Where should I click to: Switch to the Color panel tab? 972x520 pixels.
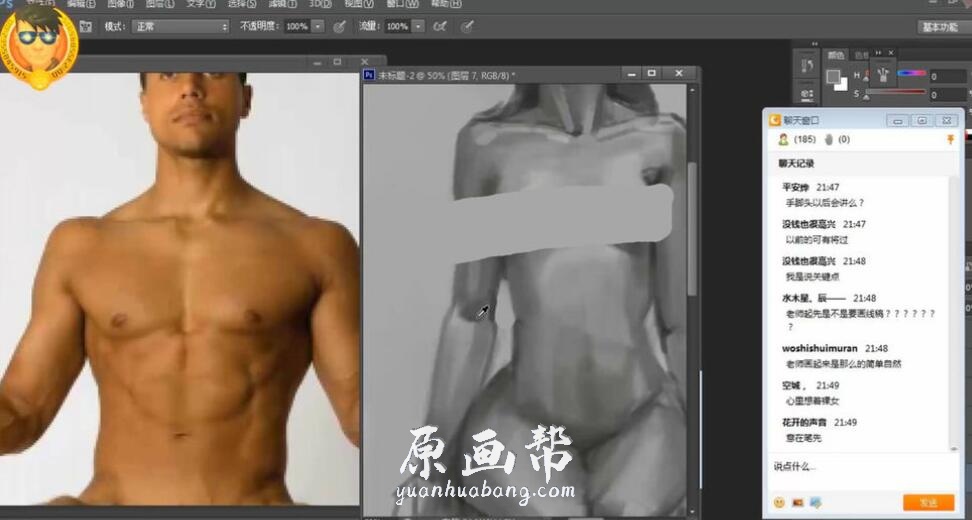836,56
